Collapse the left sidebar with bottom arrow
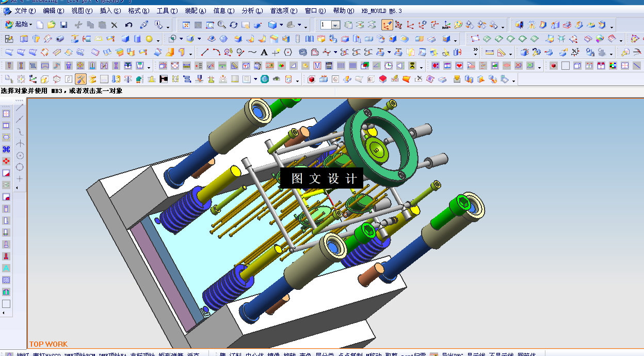The width and height of the screenshot is (644, 356). click(4, 313)
